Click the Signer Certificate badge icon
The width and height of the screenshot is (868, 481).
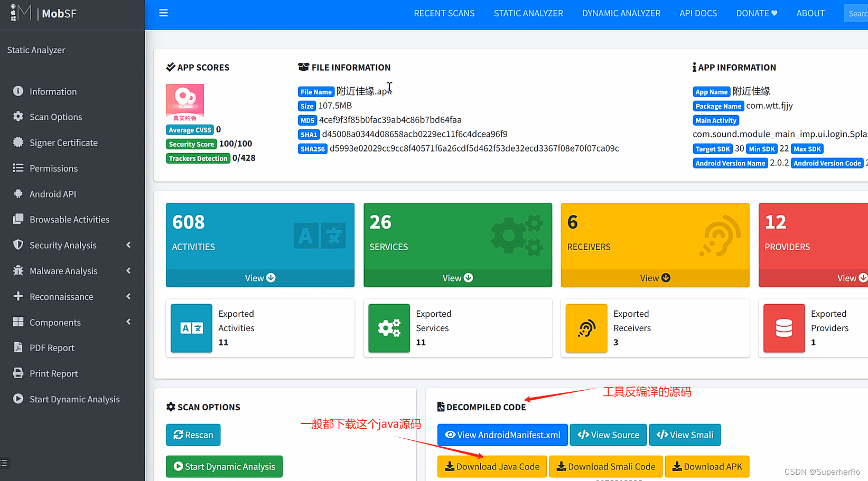[x=18, y=143]
